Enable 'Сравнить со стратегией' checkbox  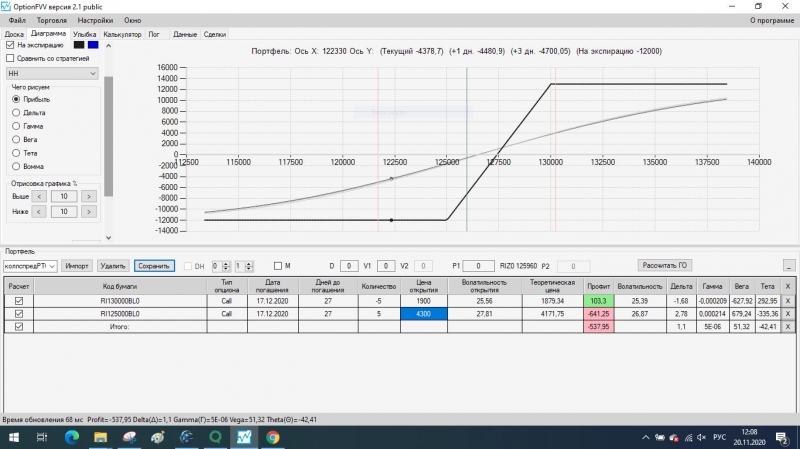coord(10,58)
